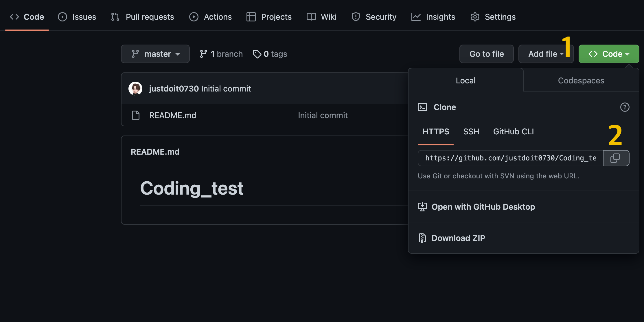Click the Coding_test README heading
This screenshot has width=644, height=322.
pyautogui.click(x=192, y=189)
